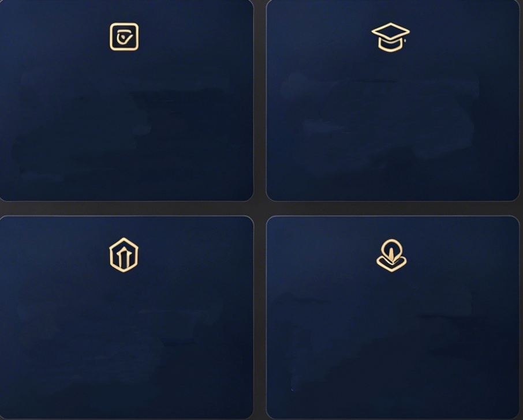523x420 pixels.
Task: Open the card containing the hexagon arrow icon
Action: coord(126,317)
